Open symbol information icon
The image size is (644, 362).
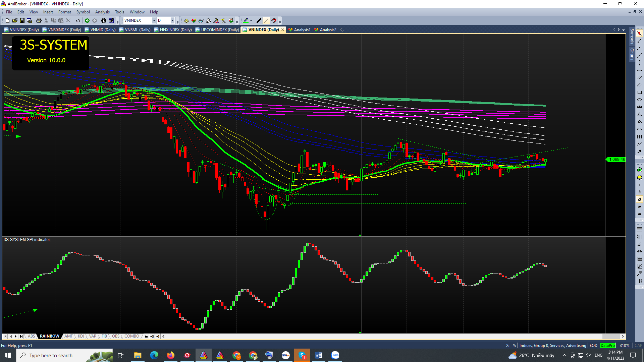point(104,21)
